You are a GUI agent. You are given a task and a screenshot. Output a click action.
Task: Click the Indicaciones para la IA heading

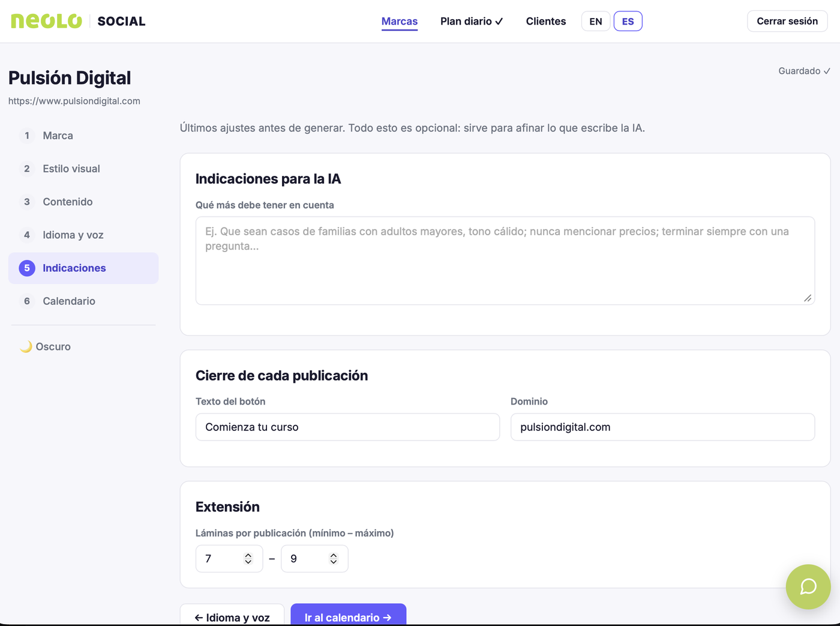pos(268,179)
